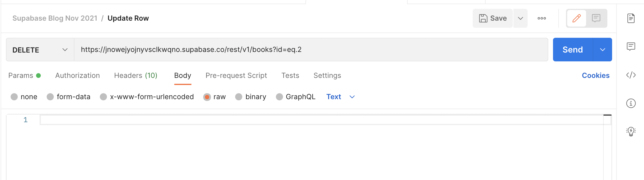Click the Save button

(x=493, y=18)
